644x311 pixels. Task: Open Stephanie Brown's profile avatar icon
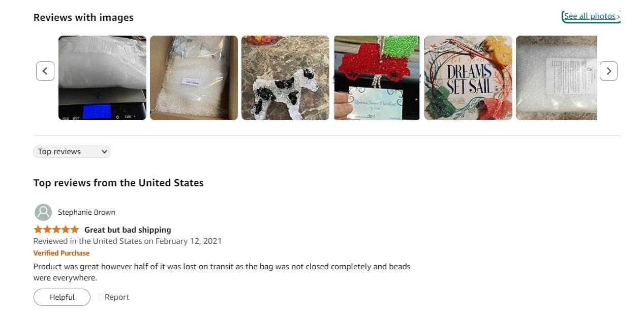[43, 212]
